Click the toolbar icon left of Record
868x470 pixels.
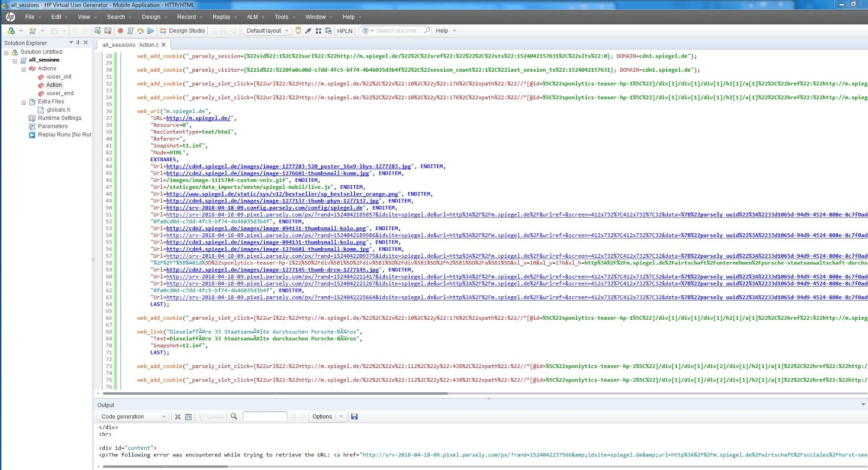108,31
